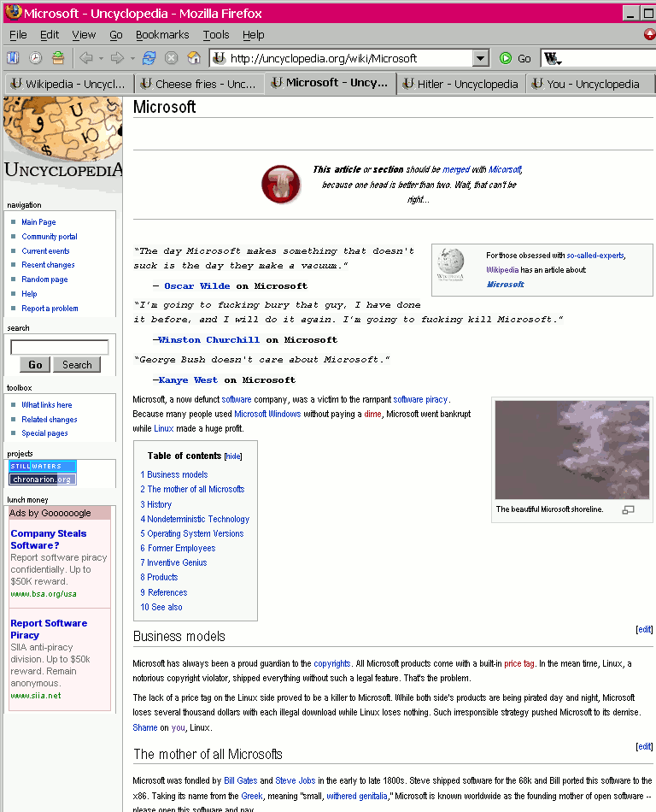Switch to the Hitler - Uncyclopedia tab
The width and height of the screenshot is (656, 812).
point(461,84)
